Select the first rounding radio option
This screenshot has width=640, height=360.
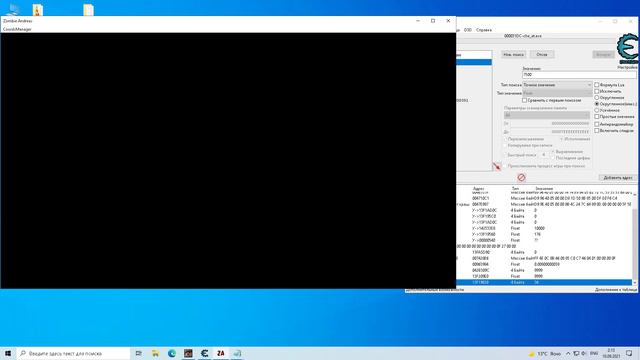[596, 98]
